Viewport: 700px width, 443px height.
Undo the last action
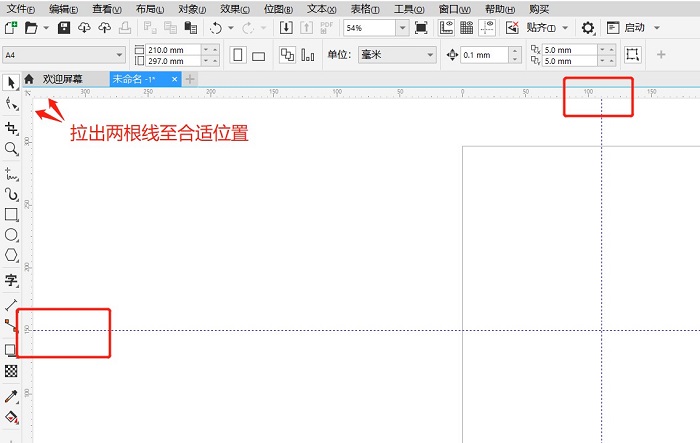[x=216, y=28]
